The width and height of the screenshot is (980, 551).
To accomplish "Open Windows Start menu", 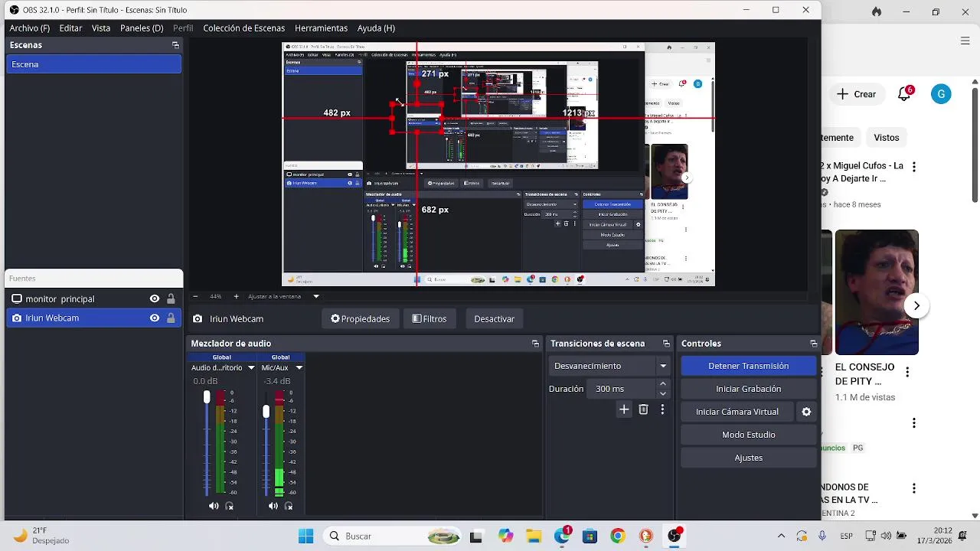I will click(x=305, y=536).
